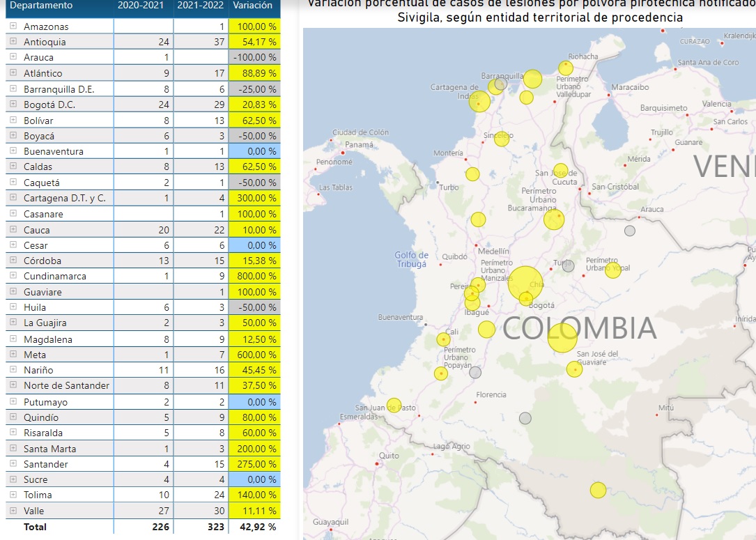Select the yellow bubble at San José del Guaviare

coord(574,369)
